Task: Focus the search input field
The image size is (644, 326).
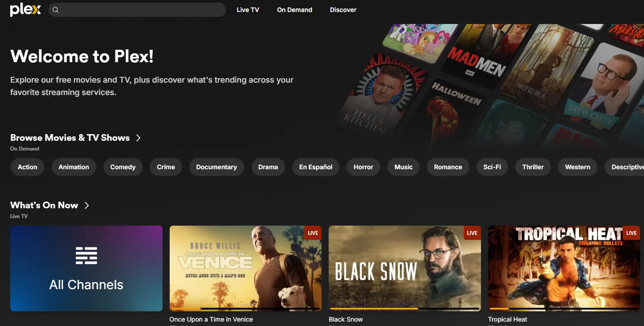Action: [142, 10]
